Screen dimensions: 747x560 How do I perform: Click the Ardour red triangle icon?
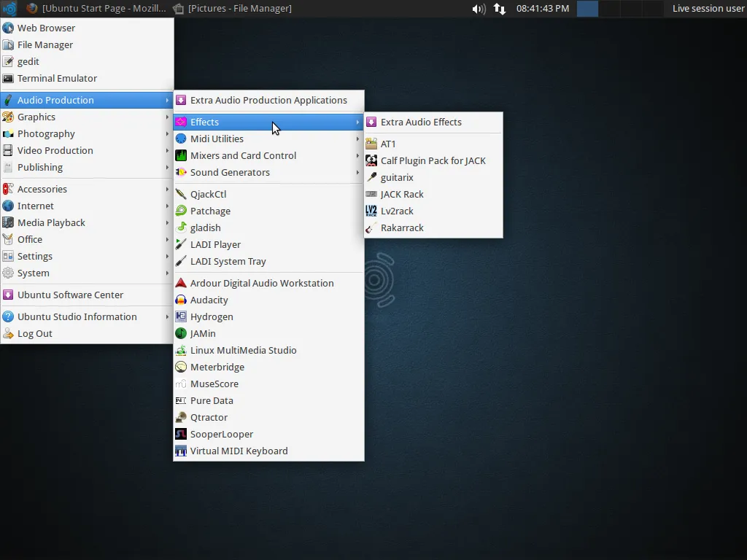[x=181, y=283]
